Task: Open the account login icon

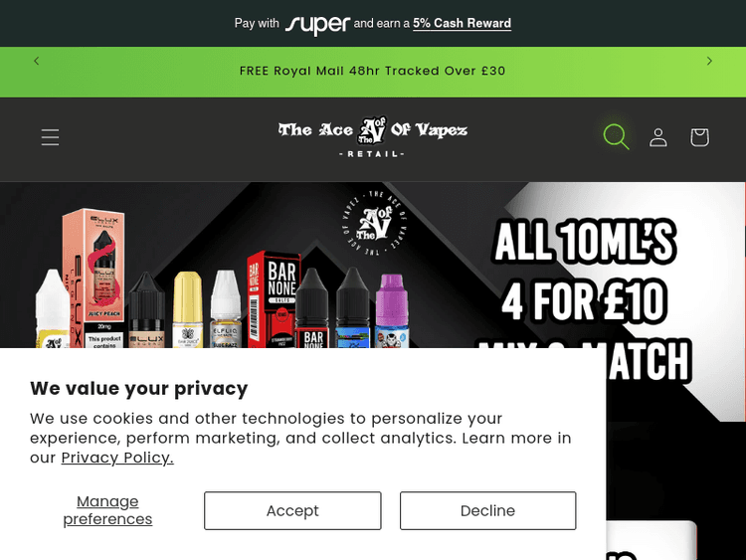Action: click(x=658, y=137)
